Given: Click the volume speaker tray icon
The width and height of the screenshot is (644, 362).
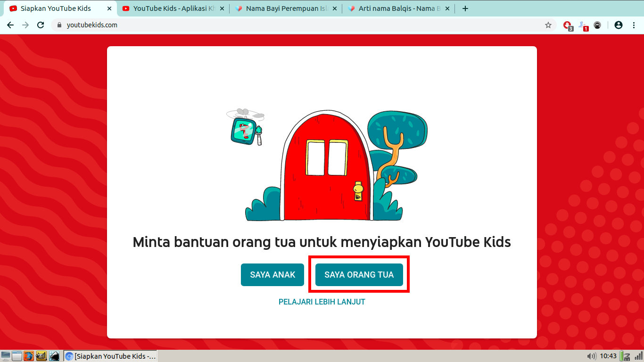Looking at the screenshot, I should [x=591, y=356].
